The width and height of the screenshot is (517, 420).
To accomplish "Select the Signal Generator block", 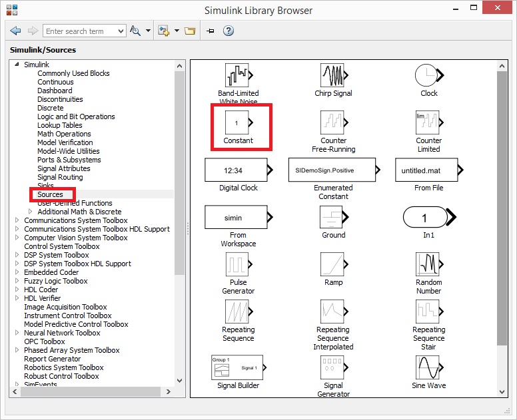I will 334,367.
